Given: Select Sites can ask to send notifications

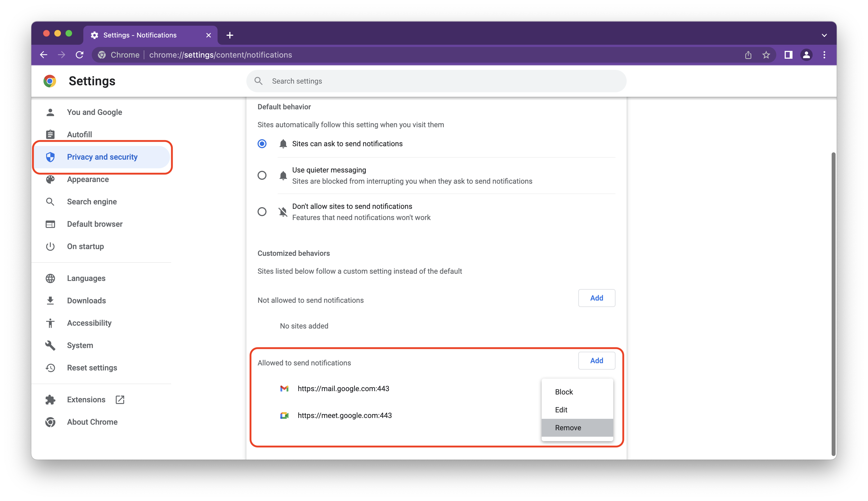Looking at the screenshot, I should tap(262, 143).
